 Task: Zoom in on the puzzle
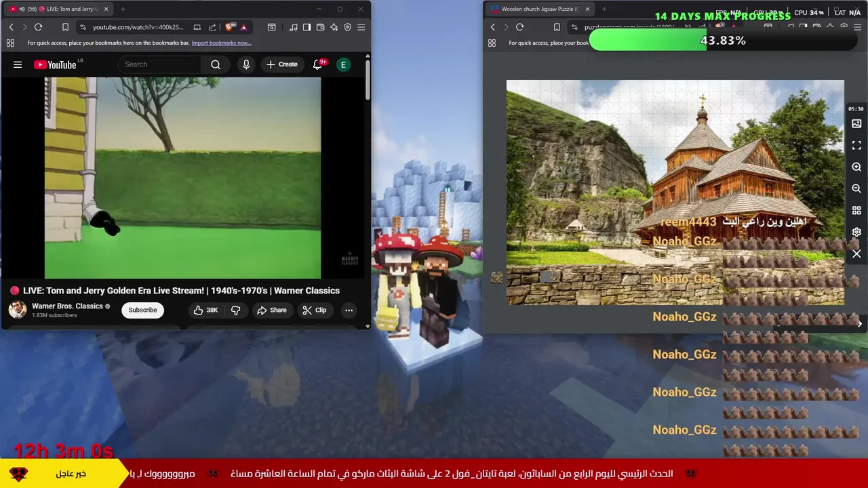click(x=856, y=167)
